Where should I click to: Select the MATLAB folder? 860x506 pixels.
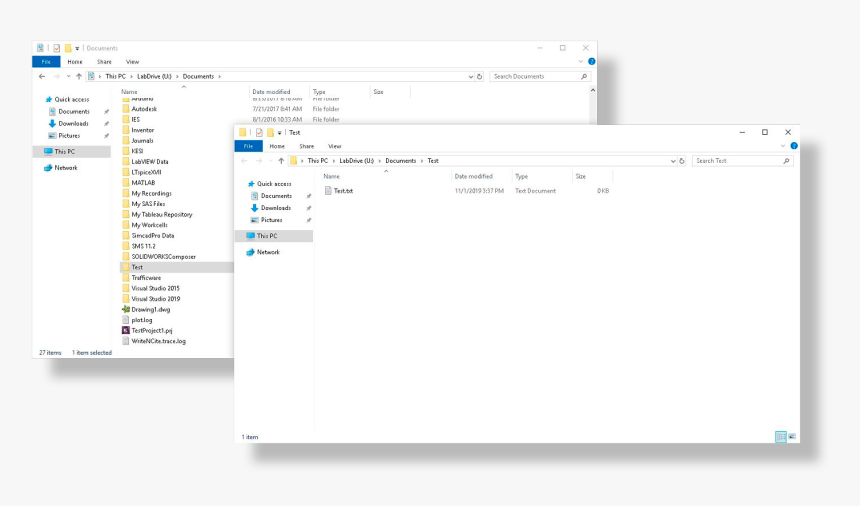coord(143,183)
